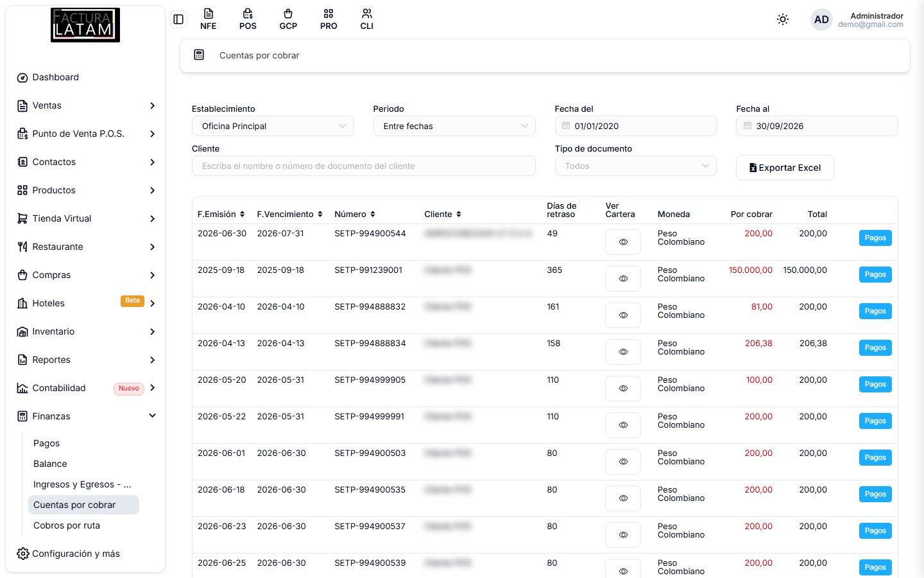Click the Compras bag icon
This screenshot has width=924, height=578.
pyautogui.click(x=22, y=276)
